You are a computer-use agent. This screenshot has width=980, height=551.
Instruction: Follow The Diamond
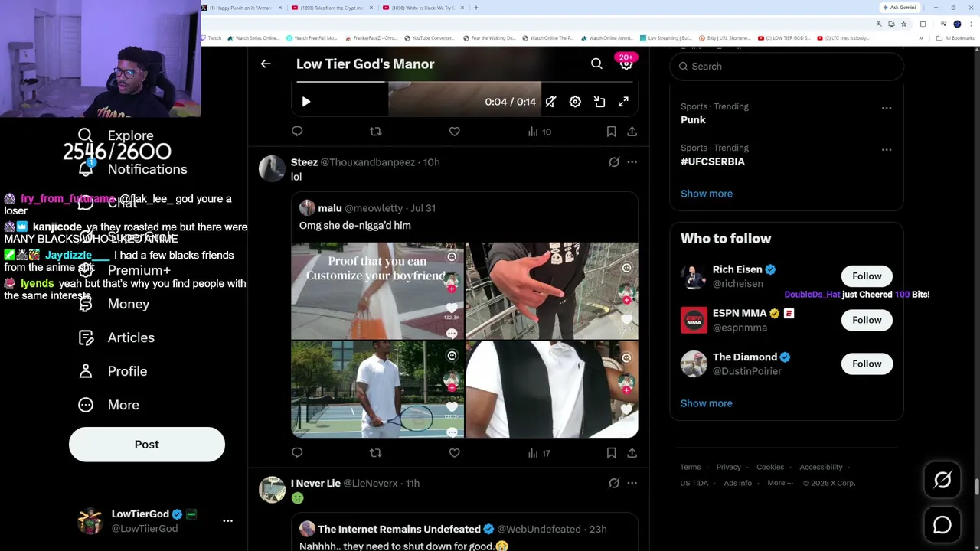pyautogui.click(x=867, y=364)
